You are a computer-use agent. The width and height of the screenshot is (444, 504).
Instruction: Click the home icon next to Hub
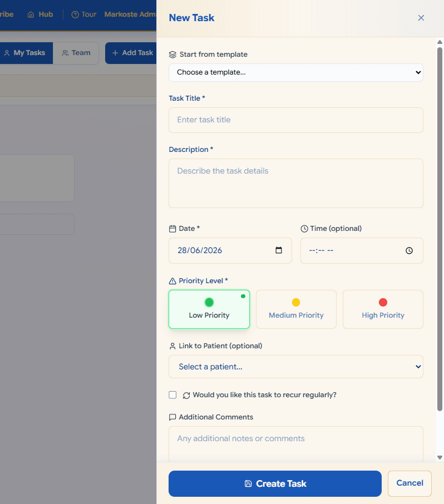pyautogui.click(x=31, y=15)
